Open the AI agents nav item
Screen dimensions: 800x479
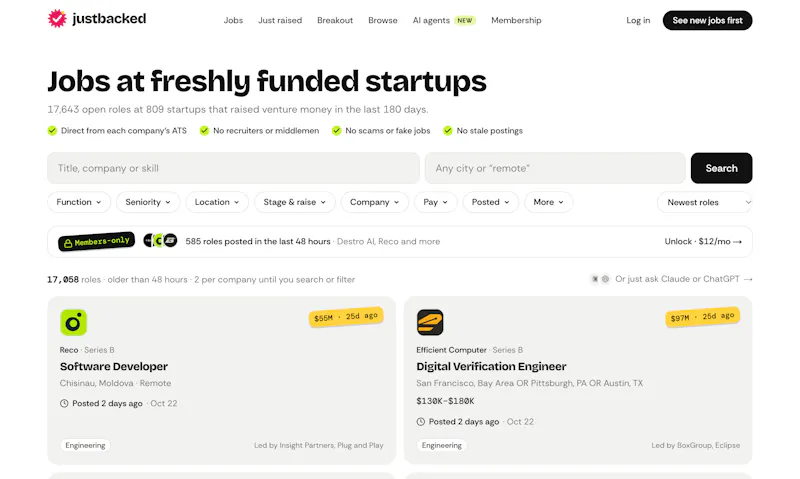click(x=431, y=20)
